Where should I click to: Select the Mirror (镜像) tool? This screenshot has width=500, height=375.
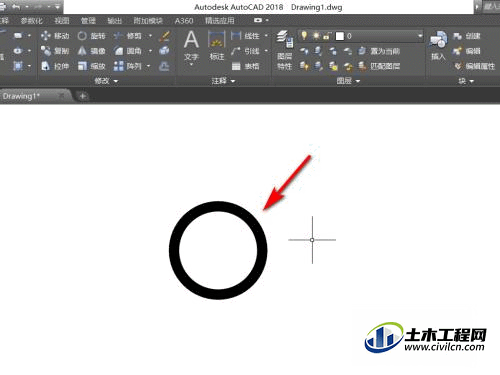tap(91, 51)
